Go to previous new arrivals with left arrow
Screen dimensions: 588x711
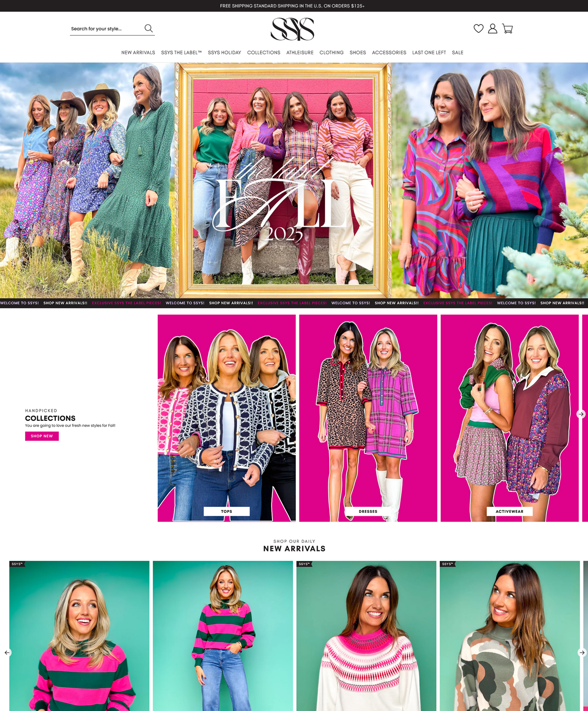pos(7,652)
